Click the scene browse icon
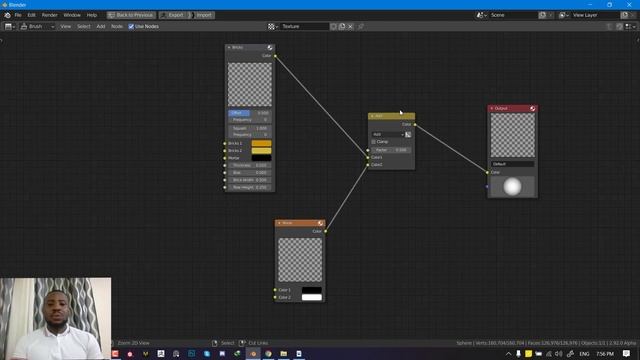 481,15
